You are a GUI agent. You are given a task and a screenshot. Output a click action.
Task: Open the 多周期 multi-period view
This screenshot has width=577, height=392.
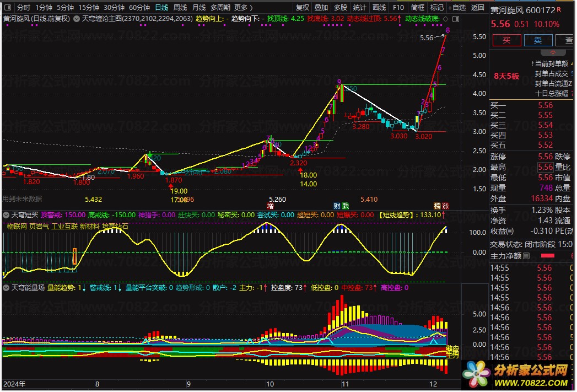point(220,7)
